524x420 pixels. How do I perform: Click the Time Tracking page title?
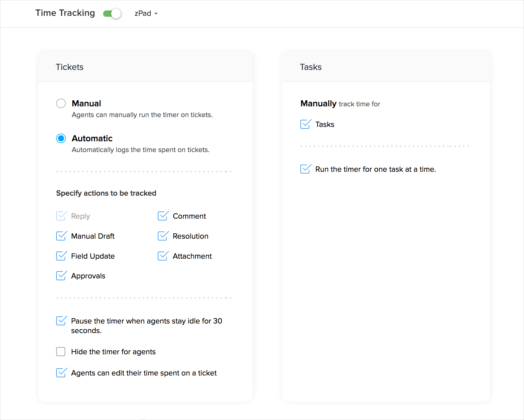pos(65,13)
